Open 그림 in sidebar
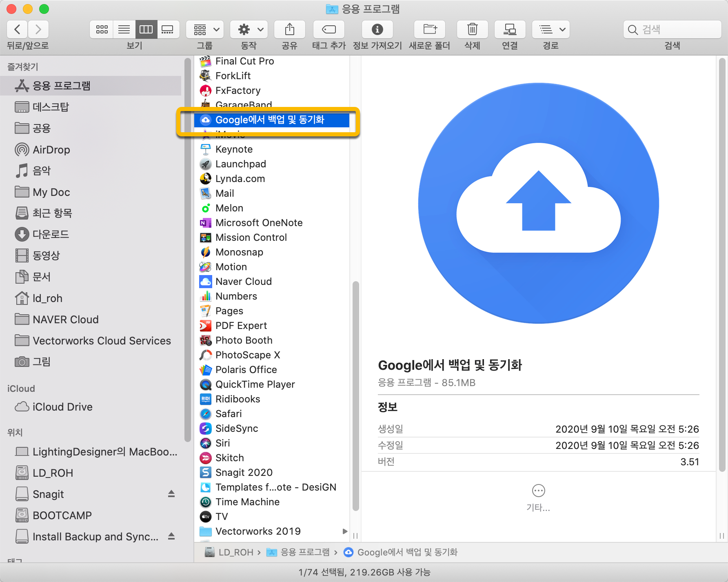 coord(91,362)
